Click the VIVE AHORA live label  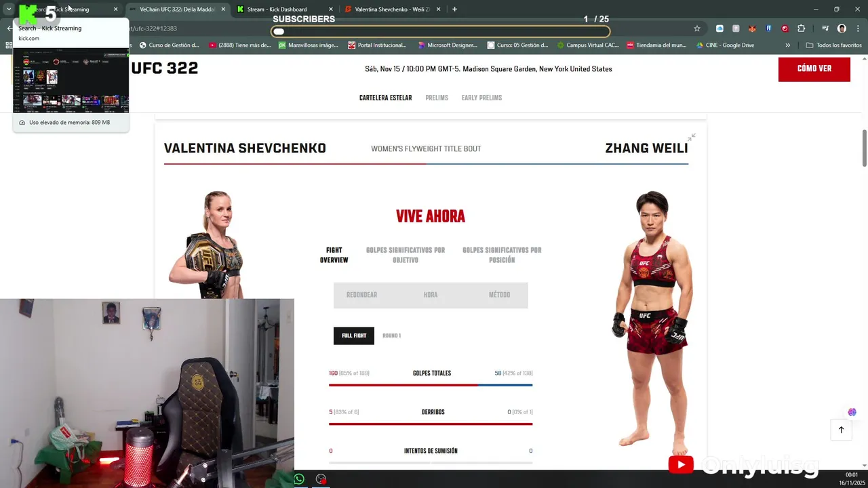431,217
